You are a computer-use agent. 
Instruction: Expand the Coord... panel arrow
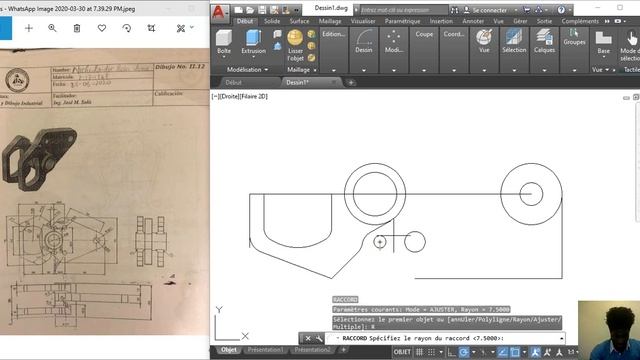tap(454, 70)
